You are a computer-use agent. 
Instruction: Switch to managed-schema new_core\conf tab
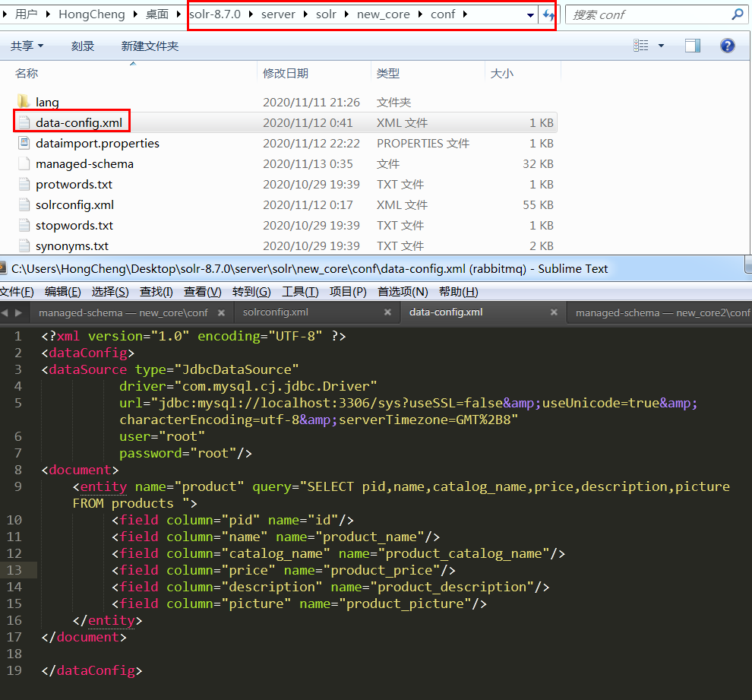(123, 313)
